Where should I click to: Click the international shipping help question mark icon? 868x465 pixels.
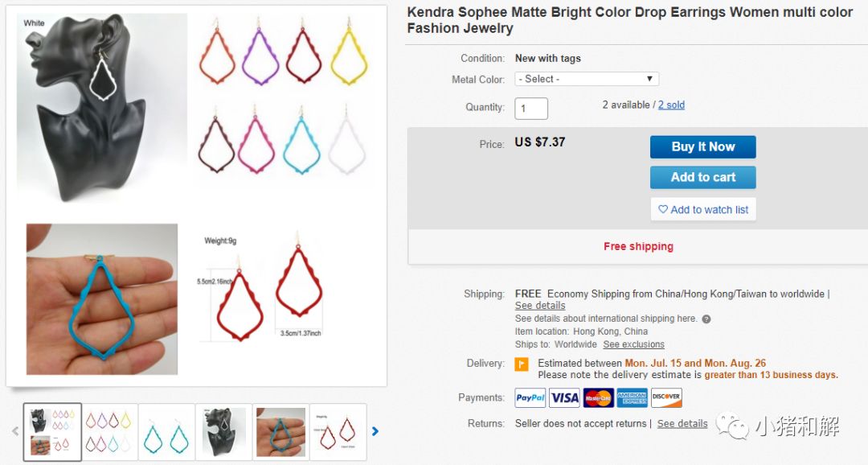[x=706, y=319]
